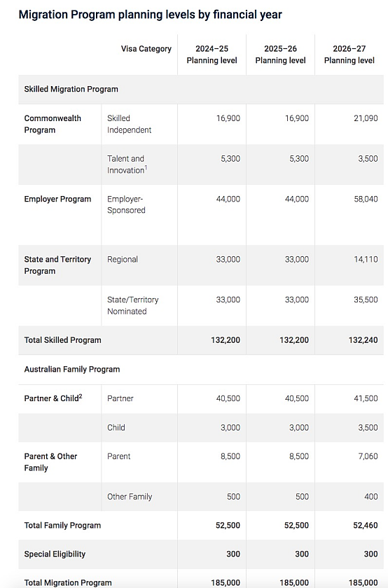
Task: Click the Visa Category column header
Action: click(146, 49)
